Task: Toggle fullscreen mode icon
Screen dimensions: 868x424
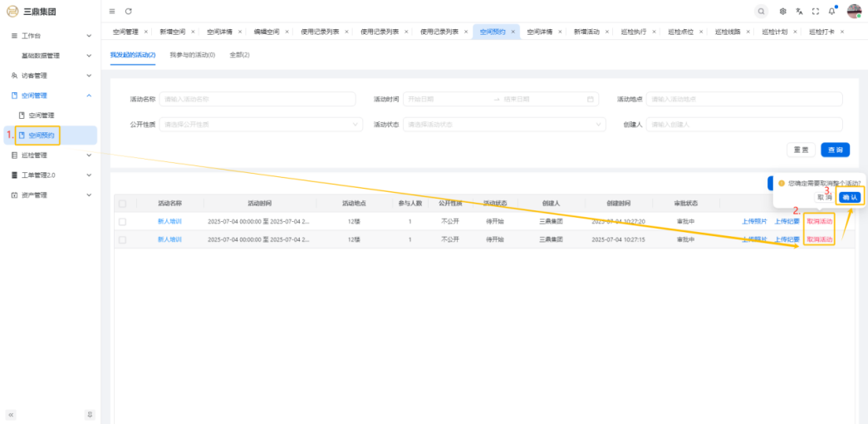Action: (x=815, y=11)
